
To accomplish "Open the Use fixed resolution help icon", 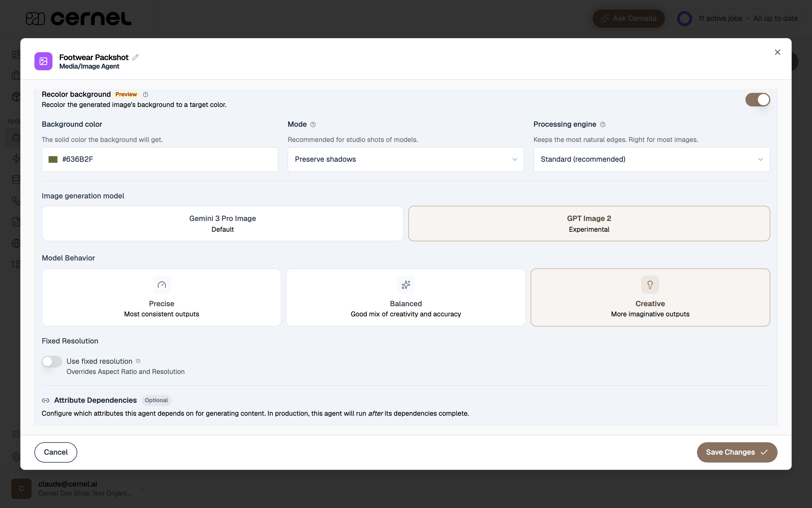I will (x=138, y=361).
